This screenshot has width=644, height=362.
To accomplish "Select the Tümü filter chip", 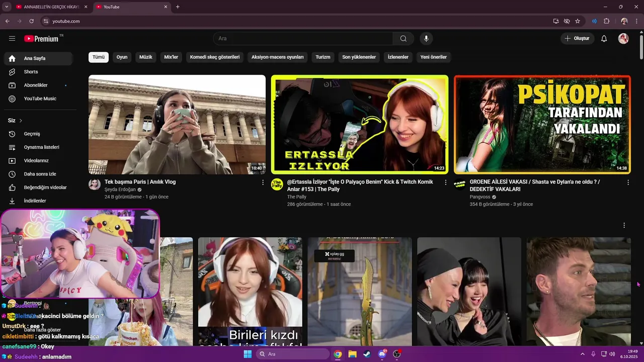I will [x=99, y=57].
